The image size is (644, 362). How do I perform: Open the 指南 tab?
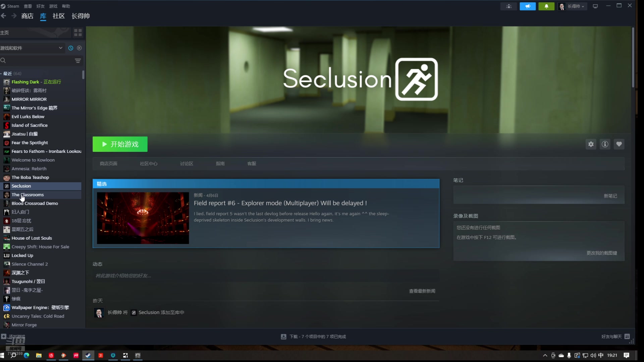pos(220,164)
